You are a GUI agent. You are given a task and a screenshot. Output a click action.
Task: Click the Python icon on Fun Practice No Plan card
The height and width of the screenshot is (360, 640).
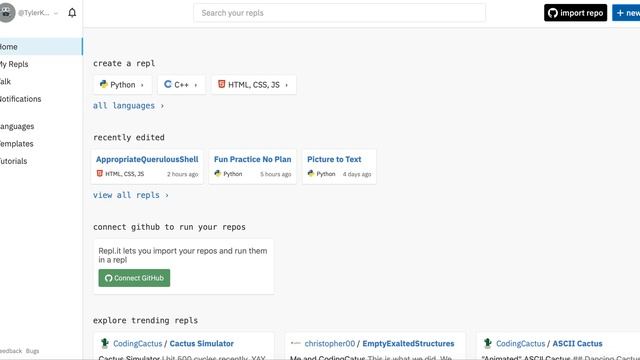coord(218,173)
